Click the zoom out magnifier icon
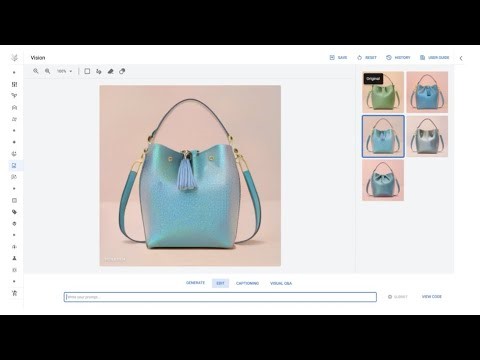 (48, 71)
